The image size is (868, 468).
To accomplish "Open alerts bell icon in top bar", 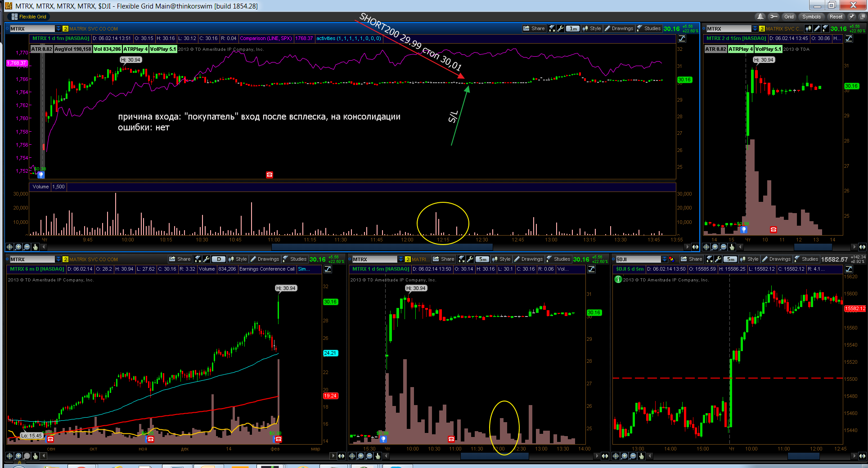I will pyautogui.click(x=760, y=17).
